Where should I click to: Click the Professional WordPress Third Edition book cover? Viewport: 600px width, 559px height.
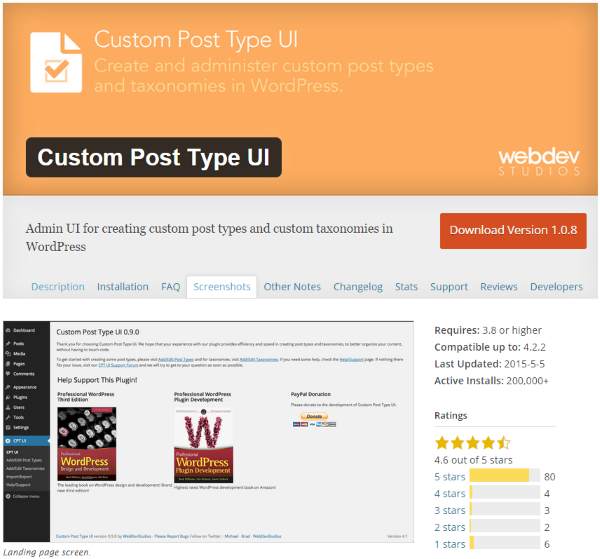tap(87, 444)
